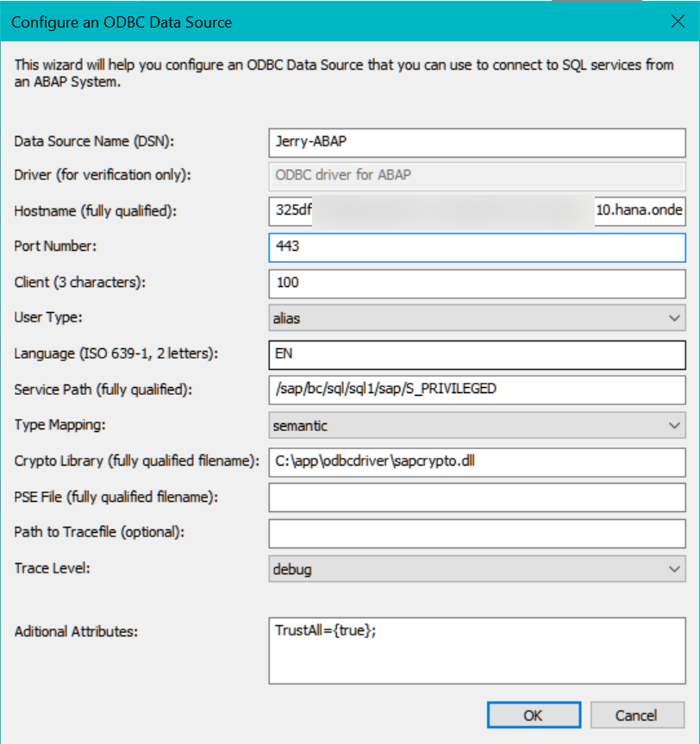Click the 'Port Number:' label
The height and width of the screenshot is (744, 700).
pyautogui.click(x=55, y=247)
